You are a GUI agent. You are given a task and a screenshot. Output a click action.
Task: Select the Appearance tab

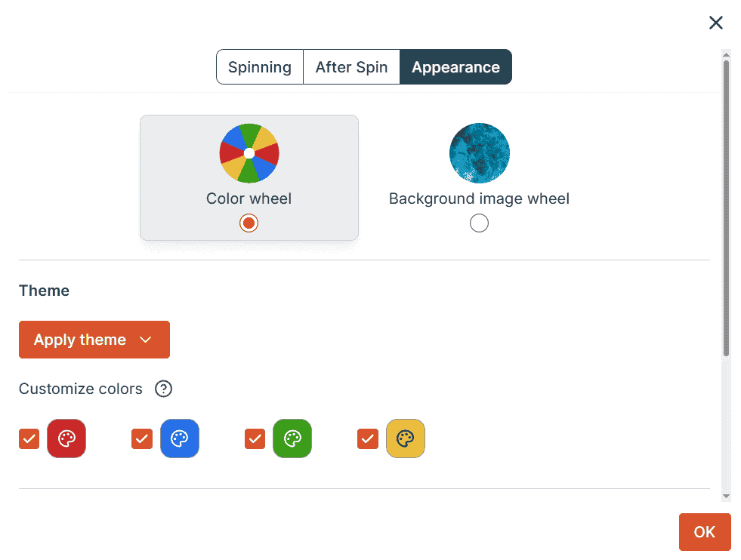(455, 66)
